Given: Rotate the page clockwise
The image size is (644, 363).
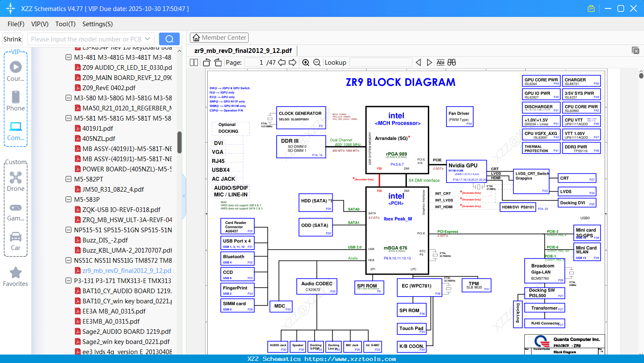Looking at the screenshot, I should (218, 62).
